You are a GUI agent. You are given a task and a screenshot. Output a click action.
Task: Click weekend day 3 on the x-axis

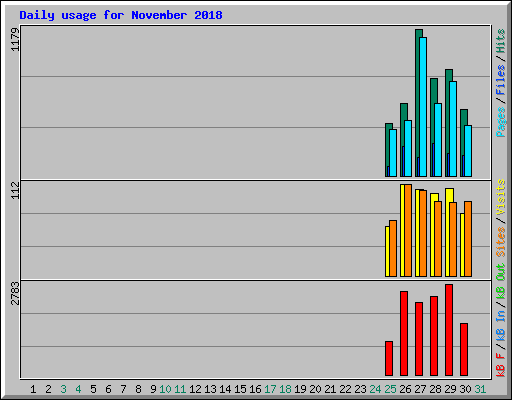click(63, 389)
